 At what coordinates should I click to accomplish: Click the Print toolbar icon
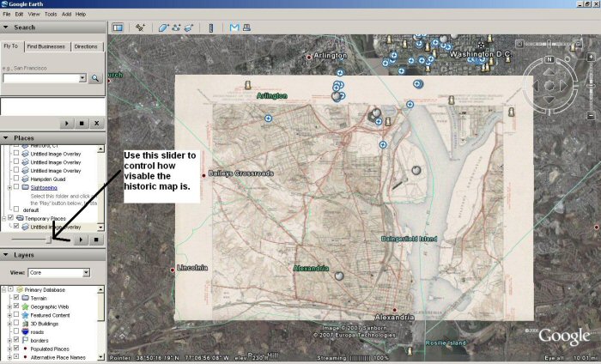(x=247, y=27)
